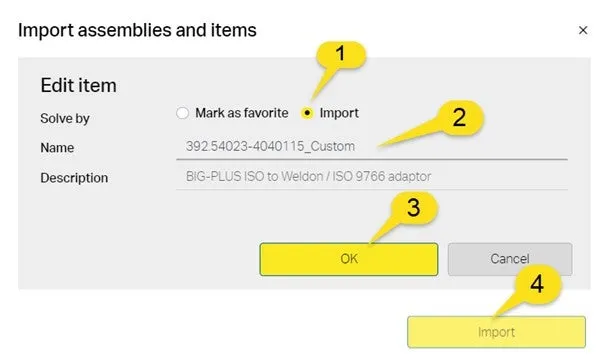Click the Name field label

click(57, 148)
